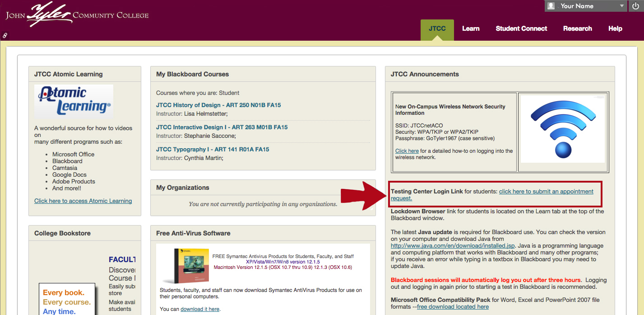Click the Passphrase: GoTyler1967 text
Screen dimensions: 644x315
(x=445, y=138)
